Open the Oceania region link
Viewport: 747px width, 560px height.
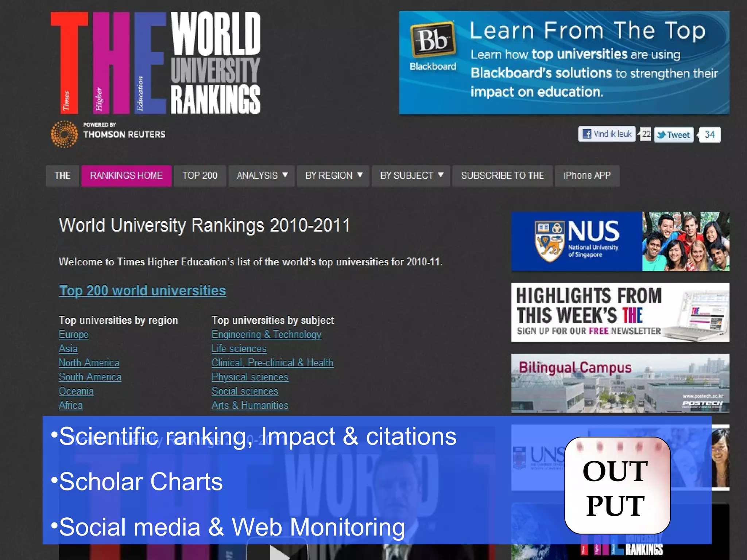click(x=76, y=391)
